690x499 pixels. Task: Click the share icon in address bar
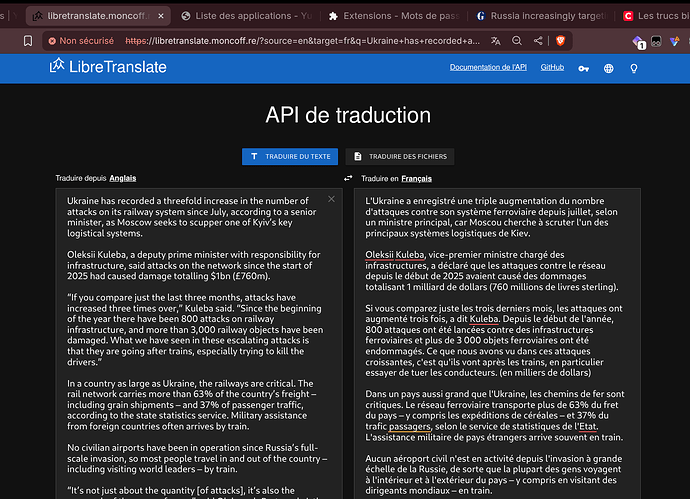point(539,41)
